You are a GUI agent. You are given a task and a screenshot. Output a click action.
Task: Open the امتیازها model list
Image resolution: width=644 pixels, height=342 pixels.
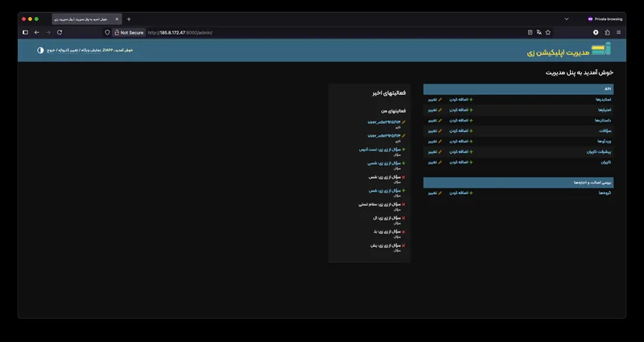(x=605, y=110)
